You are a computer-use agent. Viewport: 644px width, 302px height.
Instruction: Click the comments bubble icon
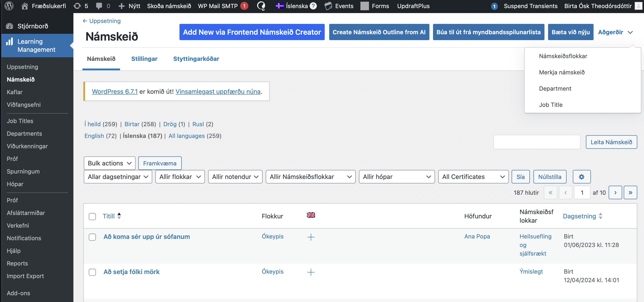point(99,6)
